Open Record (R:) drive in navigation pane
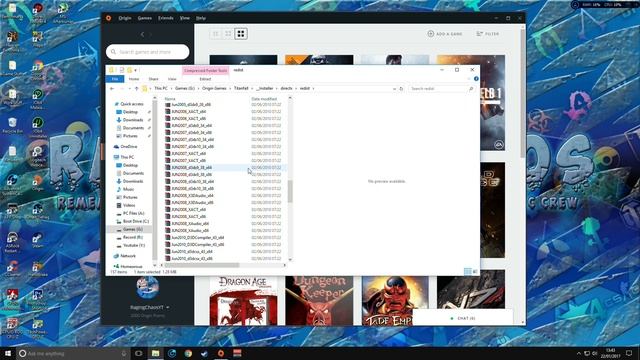Screen dimensions: 640x360 [133, 237]
